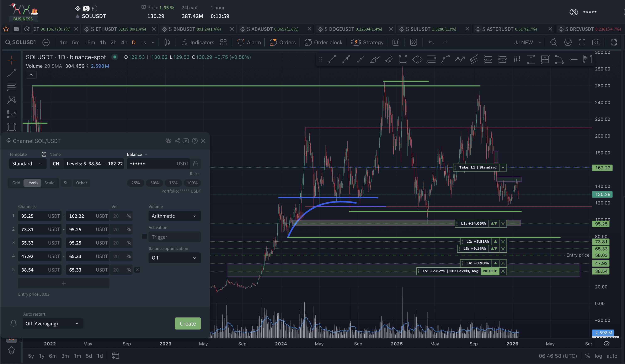
Task: Open the candlestick chart type icon
Action: 167,42
